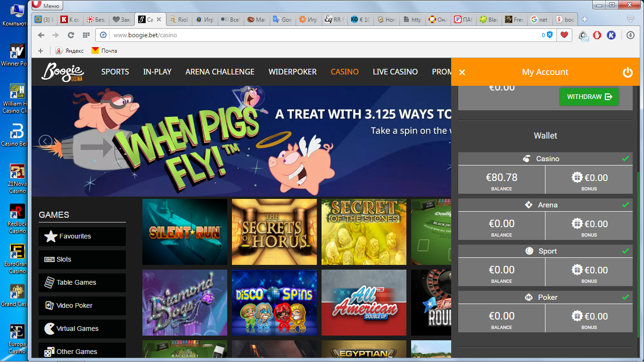Open Table Games category

[82, 282]
